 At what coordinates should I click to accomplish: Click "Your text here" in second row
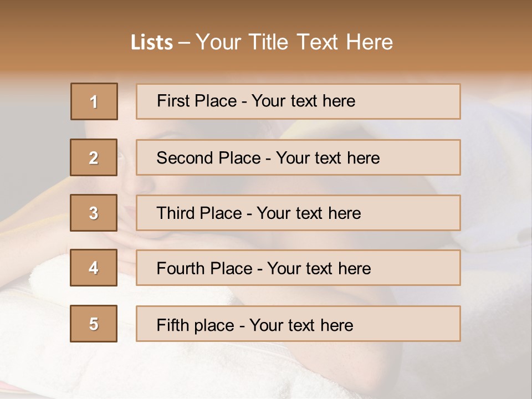[x=328, y=158]
